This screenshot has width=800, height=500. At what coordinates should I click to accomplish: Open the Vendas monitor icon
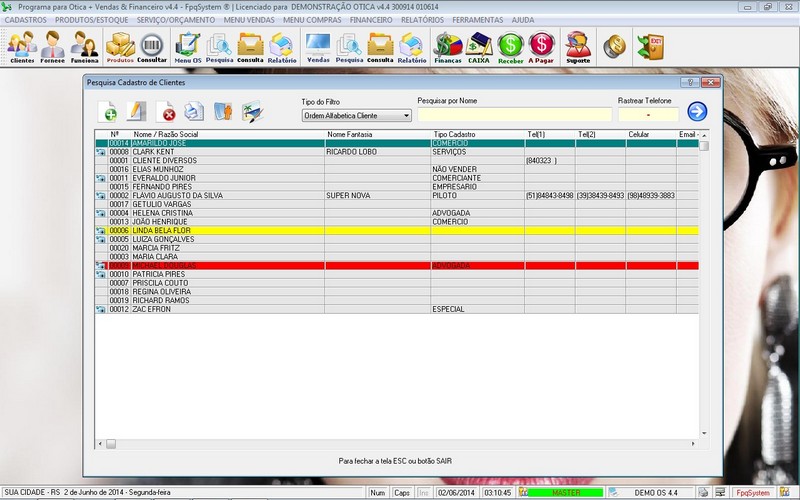point(318,47)
